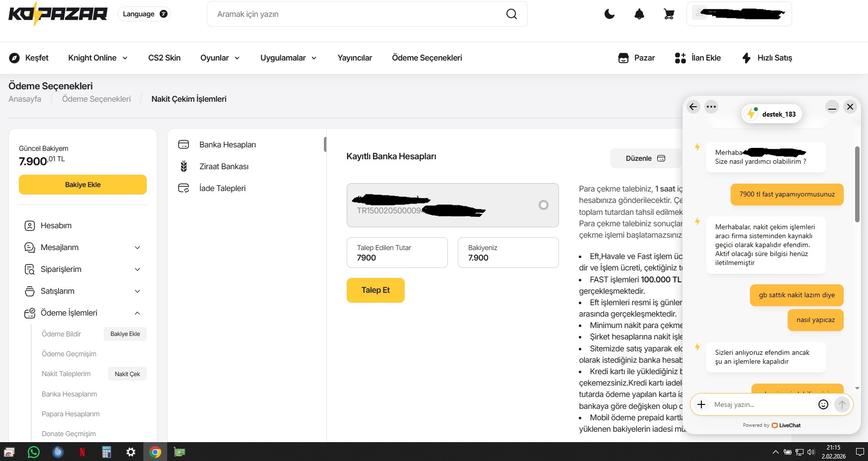Open Hızlı Satış quick sale
868x461 pixels.
(767, 58)
